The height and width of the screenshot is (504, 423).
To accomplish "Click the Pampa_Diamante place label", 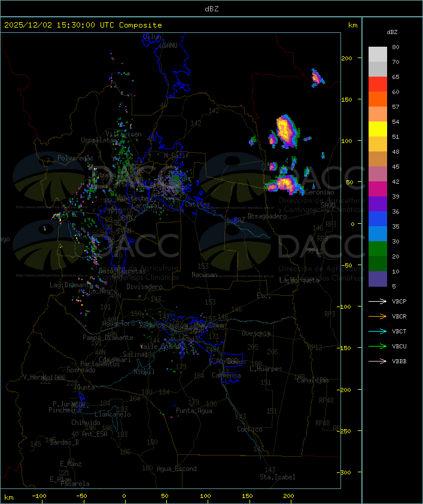I will [108, 337].
